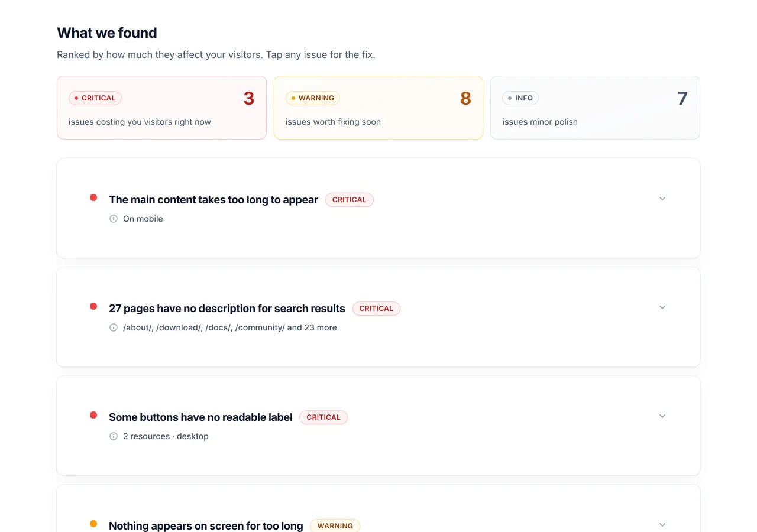Click the orange dot of nothing appears issue
The width and height of the screenshot is (757, 532).
pos(93,524)
